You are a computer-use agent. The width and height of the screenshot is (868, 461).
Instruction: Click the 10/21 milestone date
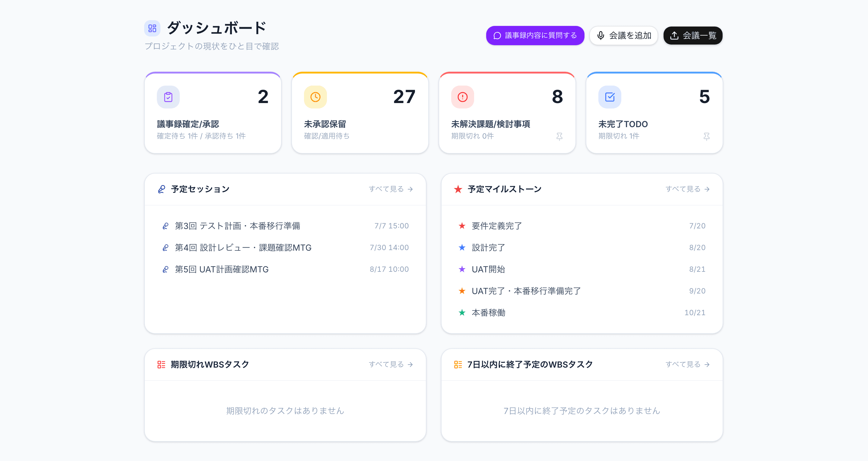[x=695, y=312]
